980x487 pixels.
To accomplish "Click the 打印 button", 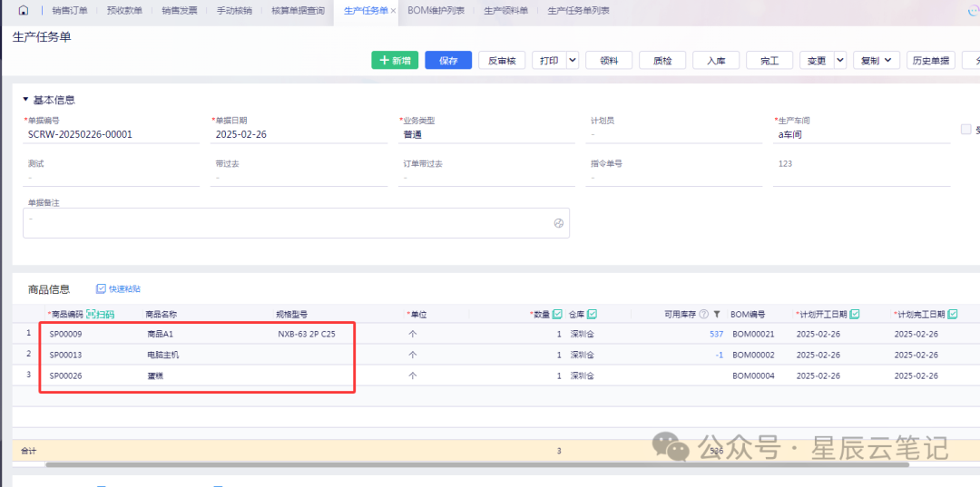I will point(549,61).
